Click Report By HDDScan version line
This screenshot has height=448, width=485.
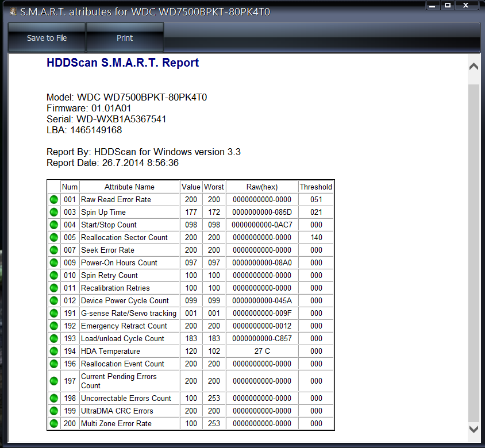(144, 152)
